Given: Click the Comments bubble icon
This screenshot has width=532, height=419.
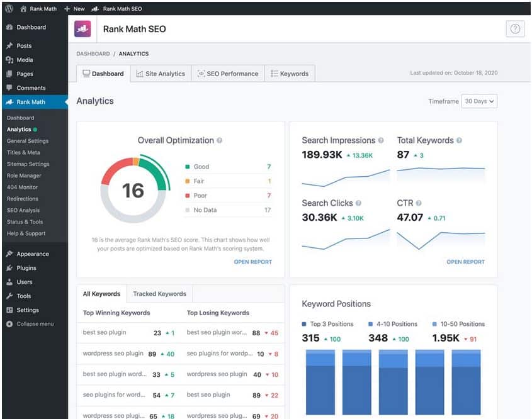Looking at the screenshot, I should (x=9, y=87).
